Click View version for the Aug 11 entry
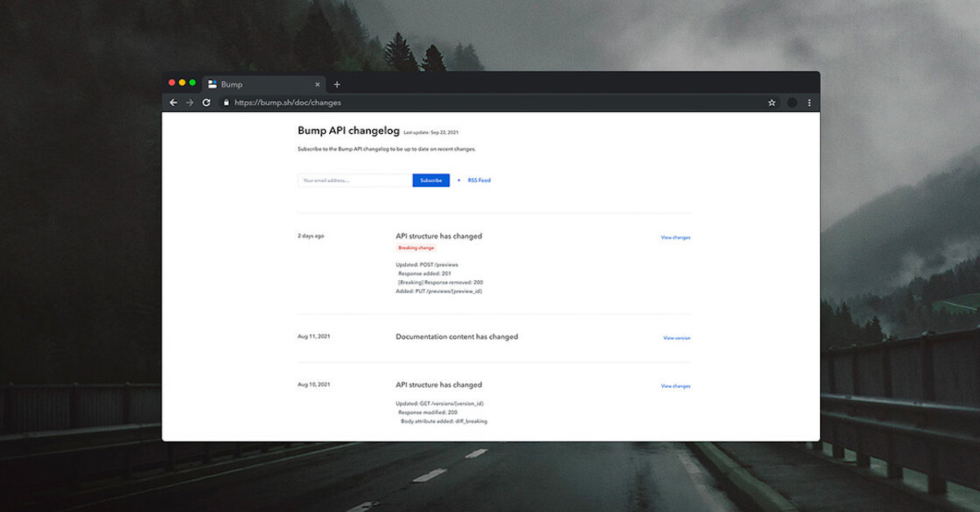The width and height of the screenshot is (980, 512). (675, 337)
